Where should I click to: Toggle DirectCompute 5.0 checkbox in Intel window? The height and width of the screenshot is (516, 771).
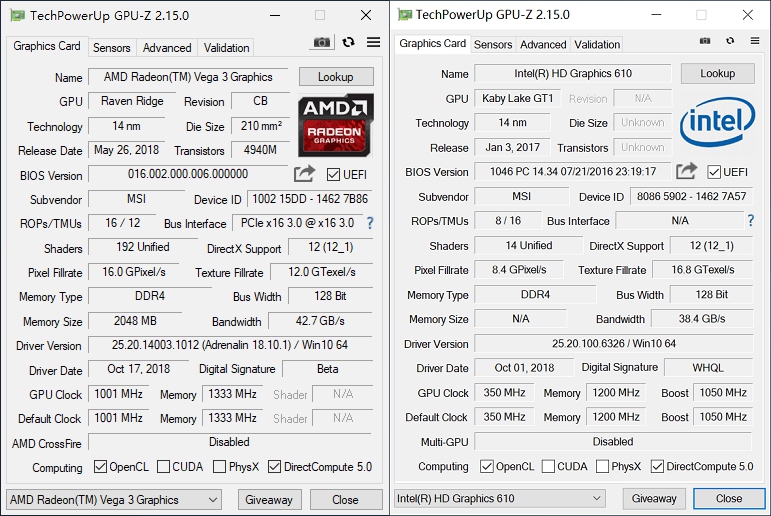coord(657,466)
